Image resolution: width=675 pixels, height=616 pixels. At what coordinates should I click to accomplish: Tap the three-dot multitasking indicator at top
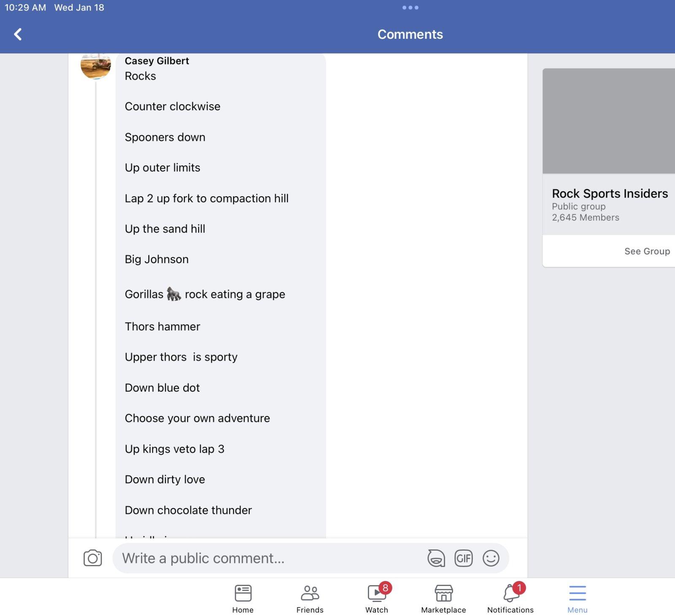[x=410, y=8]
